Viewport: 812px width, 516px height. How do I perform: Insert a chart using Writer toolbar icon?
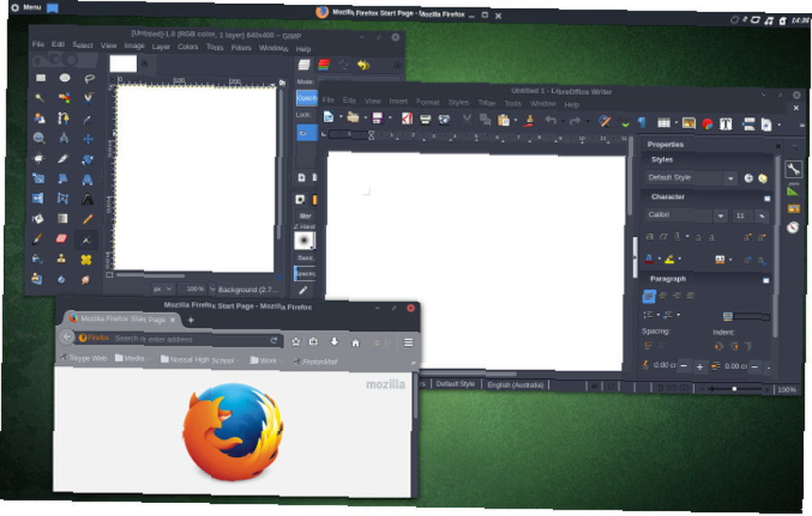click(707, 123)
